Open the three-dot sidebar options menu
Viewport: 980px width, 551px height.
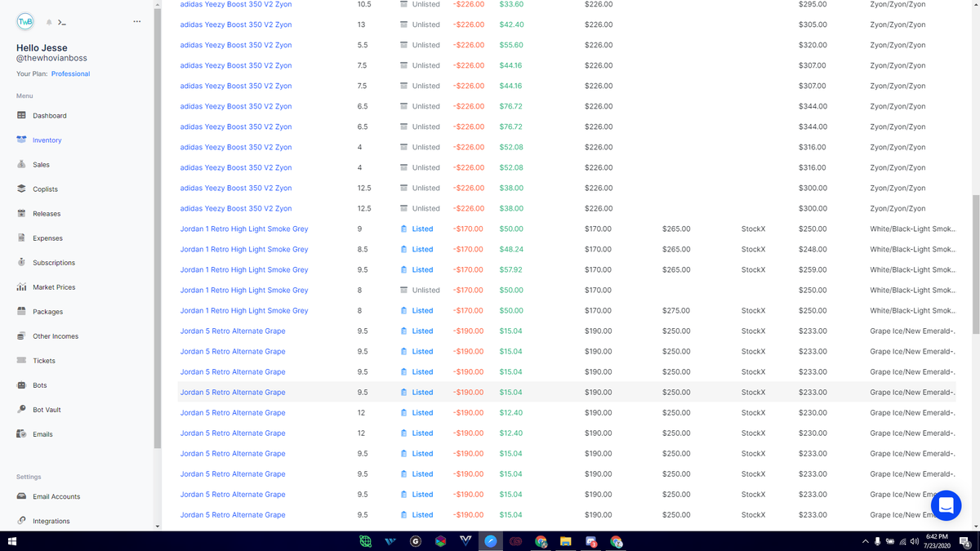(136, 21)
